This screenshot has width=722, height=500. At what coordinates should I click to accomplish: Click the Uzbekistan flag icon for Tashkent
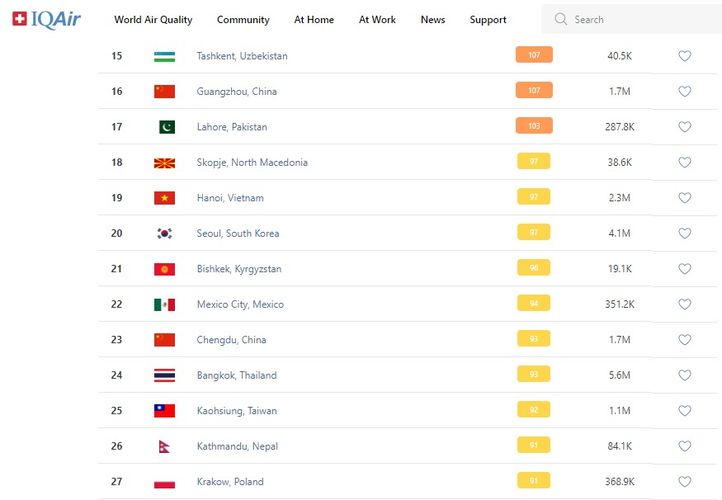(x=164, y=56)
